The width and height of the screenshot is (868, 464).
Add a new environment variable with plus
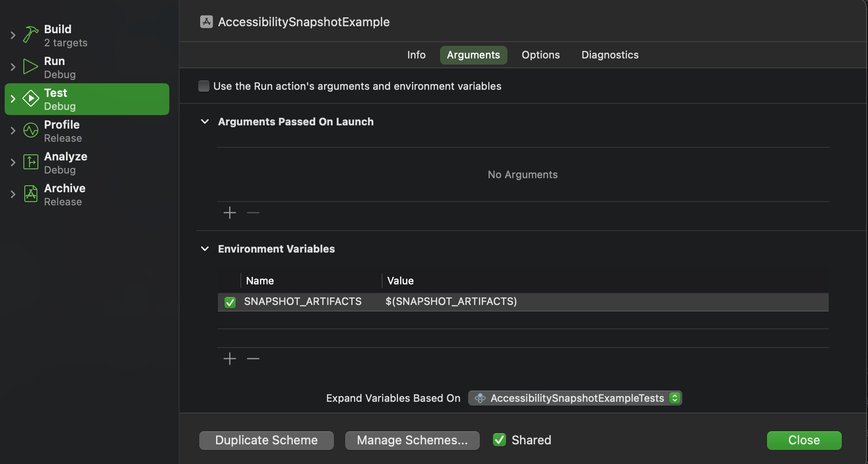coord(230,359)
